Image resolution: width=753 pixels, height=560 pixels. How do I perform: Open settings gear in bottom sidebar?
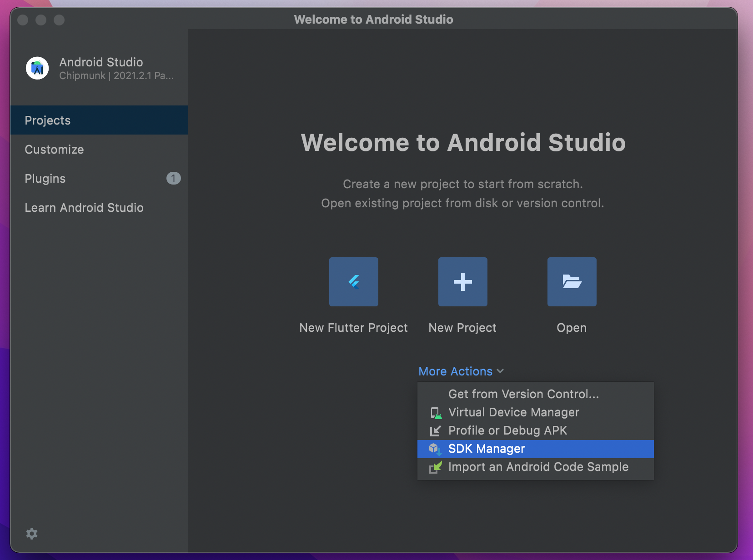point(32,534)
